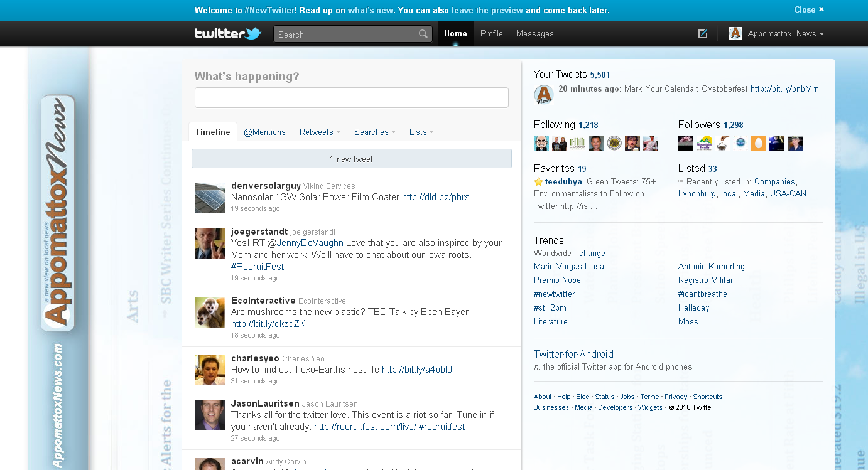Screen dimensions: 868x470
Task: Open the Lynchburg list link
Action: pos(697,194)
